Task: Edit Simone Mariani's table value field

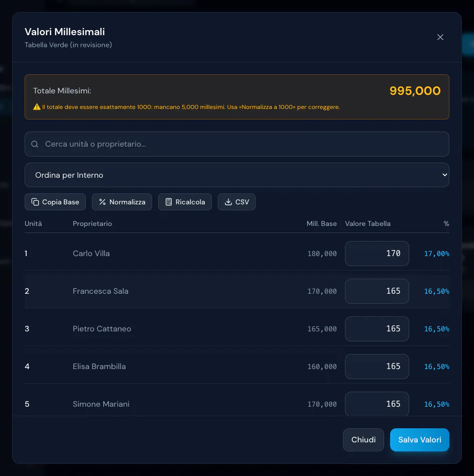Action: coord(377,404)
